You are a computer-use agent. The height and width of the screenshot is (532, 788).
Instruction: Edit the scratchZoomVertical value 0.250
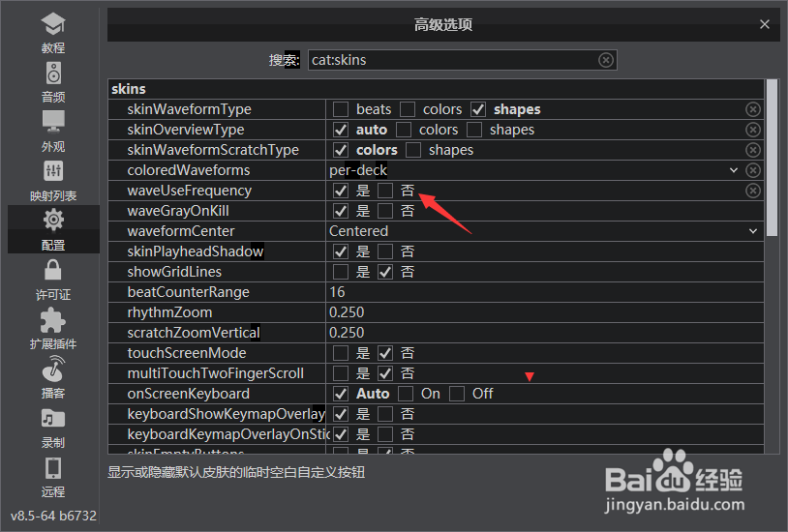point(544,333)
